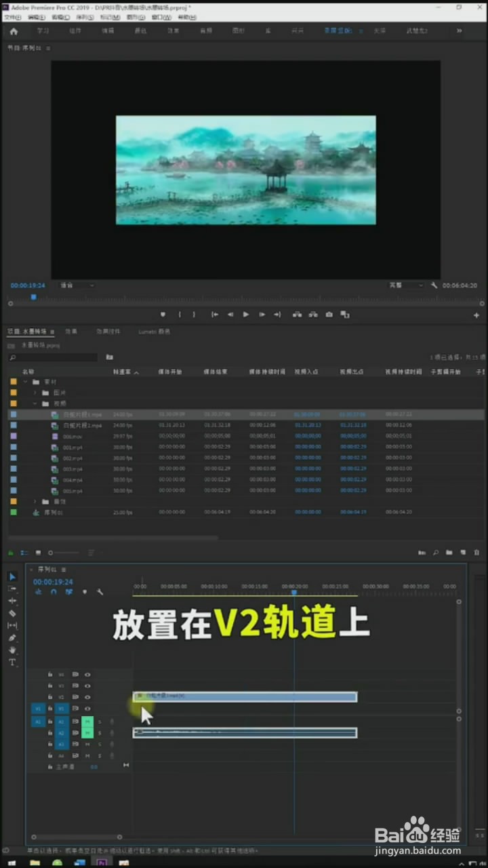Collapse the sub-bin that holds the video clips
Screen dimensions: 488x868
point(35,403)
